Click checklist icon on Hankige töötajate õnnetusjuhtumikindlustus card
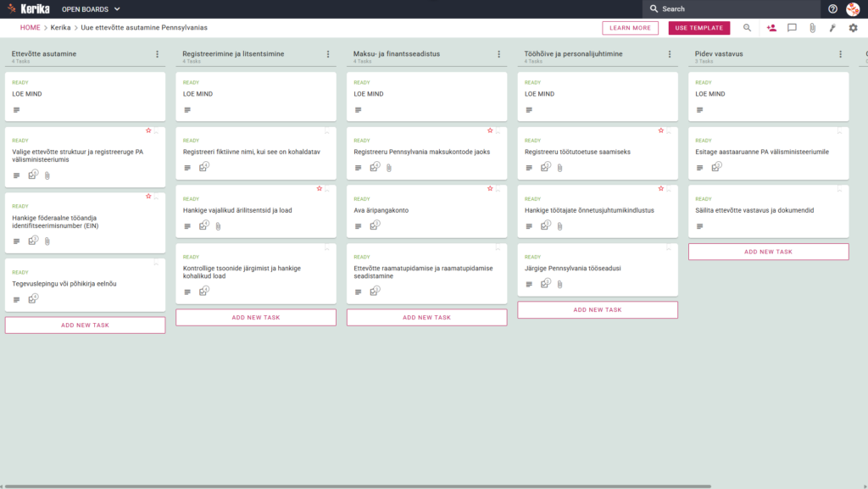The width and height of the screenshot is (868, 489). click(545, 225)
